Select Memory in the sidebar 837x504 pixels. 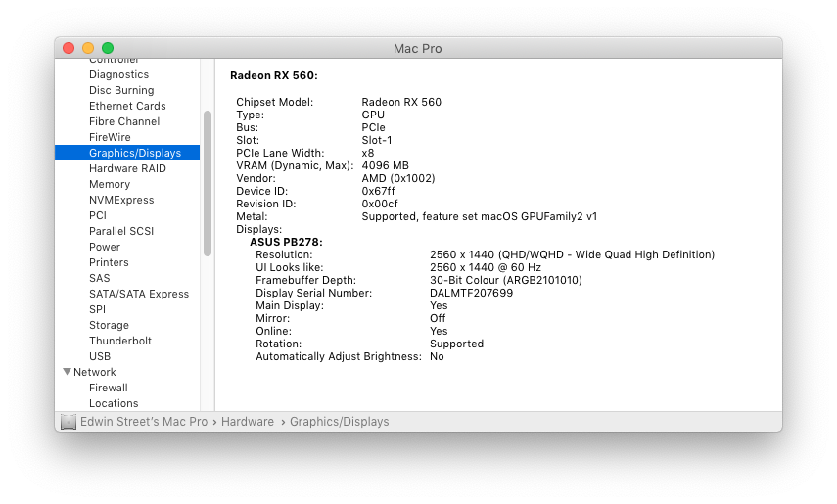pyautogui.click(x=110, y=184)
